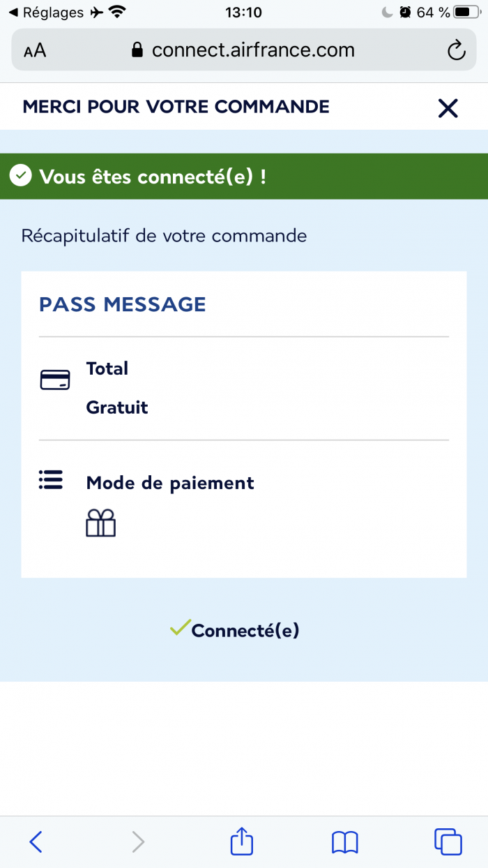Tap the Safari back arrow
The height and width of the screenshot is (868, 488).
pos(36,841)
